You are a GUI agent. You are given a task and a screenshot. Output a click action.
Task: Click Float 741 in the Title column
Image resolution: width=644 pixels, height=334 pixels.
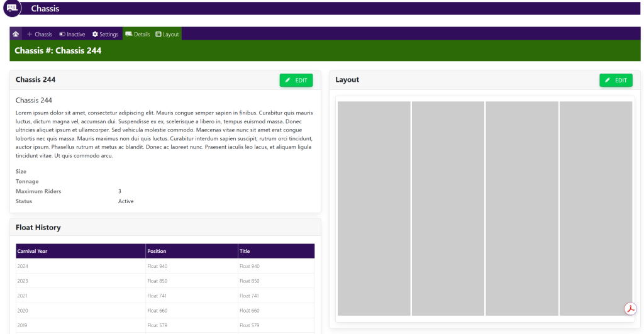(x=249, y=296)
